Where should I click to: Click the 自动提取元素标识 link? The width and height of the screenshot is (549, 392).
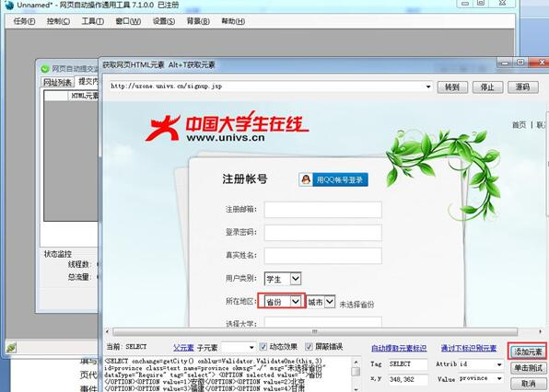coord(399,348)
